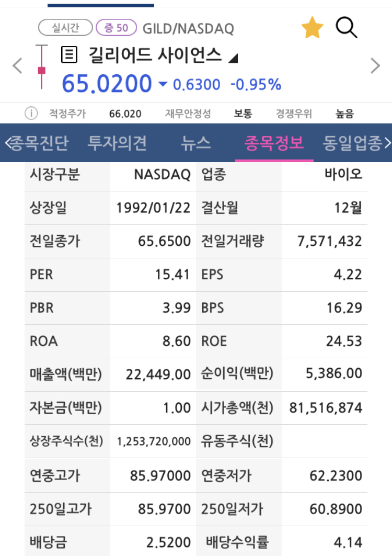Expand the triangle after 길리어드 사이언스
This screenshot has width=392, height=557.
tap(233, 58)
